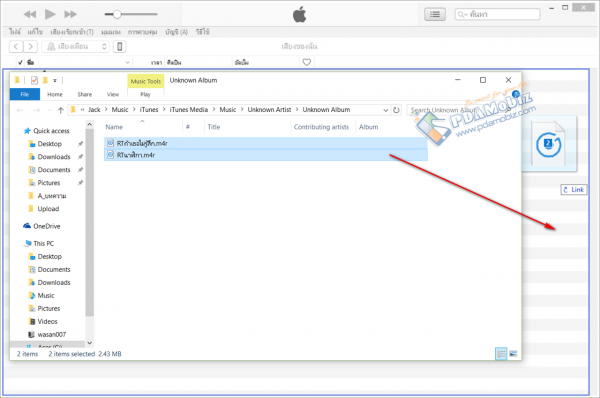
Task: Open the quick access toolbar customize dropdown
Action: click(x=55, y=80)
